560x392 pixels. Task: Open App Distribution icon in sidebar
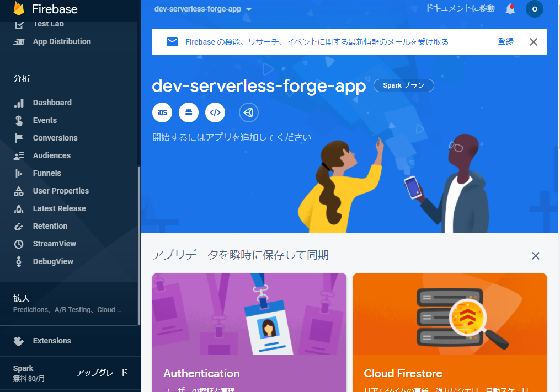pyautogui.click(x=19, y=42)
